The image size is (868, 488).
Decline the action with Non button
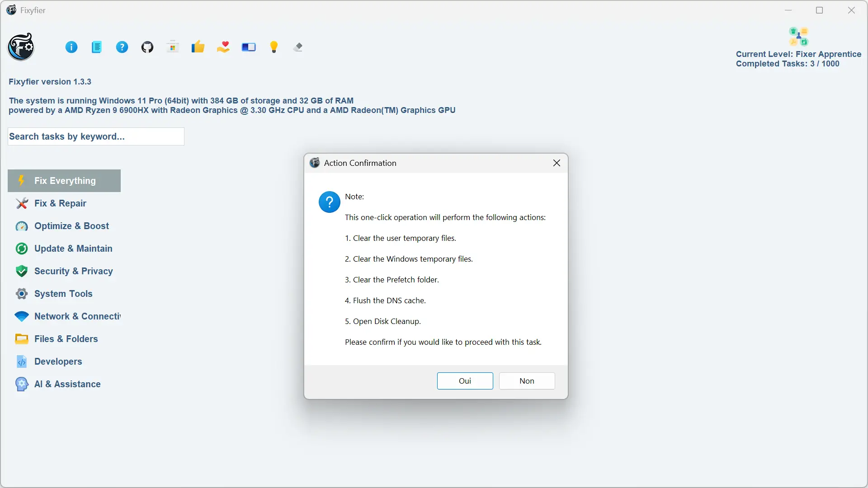click(x=527, y=381)
